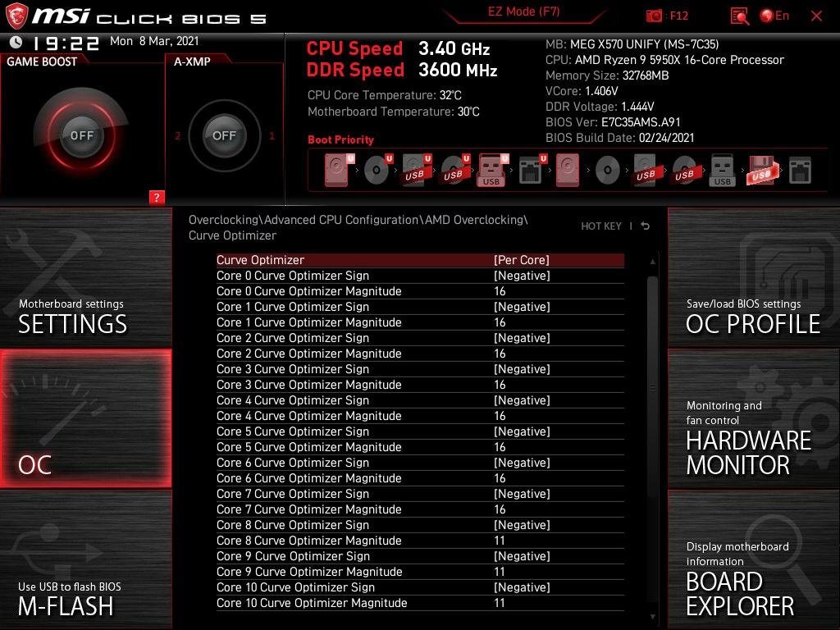Take a screenshot with the F12 camera icon
The height and width of the screenshot is (630, 840).
(654, 16)
